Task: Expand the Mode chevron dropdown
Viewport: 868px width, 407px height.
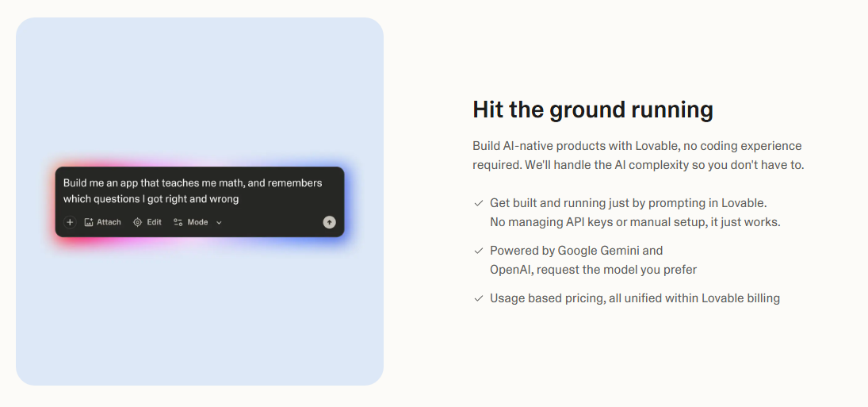Action: [x=219, y=223]
